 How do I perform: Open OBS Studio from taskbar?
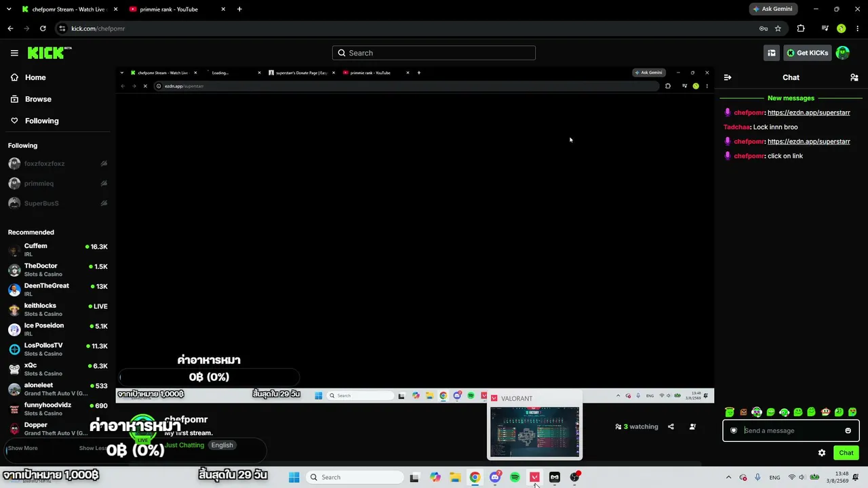click(574, 477)
